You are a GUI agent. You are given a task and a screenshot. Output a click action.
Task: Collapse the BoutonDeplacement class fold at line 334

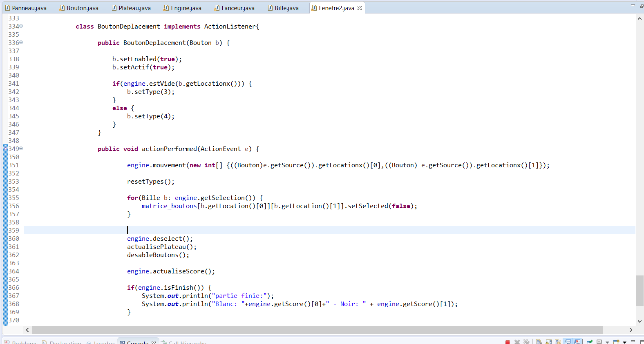[21, 26]
